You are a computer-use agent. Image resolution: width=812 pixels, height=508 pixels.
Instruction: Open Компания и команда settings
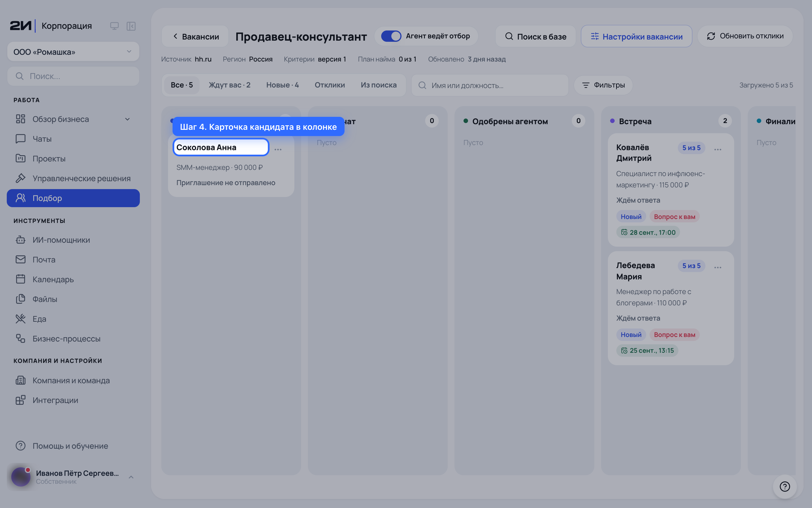[x=73, y=380]
